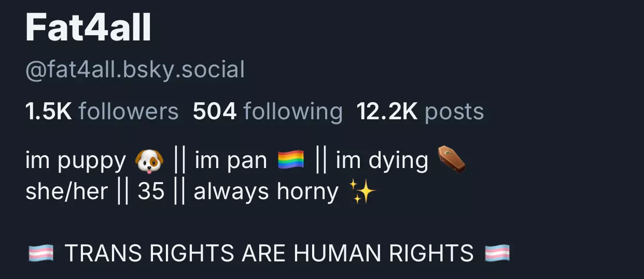Click the puppy dog face emoji
The height and width of the screenshot is (279, 644).
pyautogui.click(x=148, y=161)
